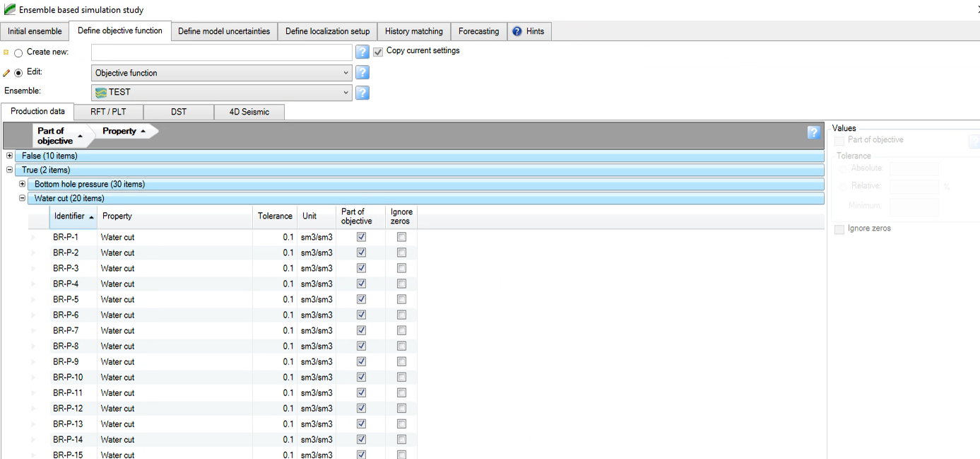This screenshot has width=980, height=459.
Task: Click the application logo in title bar
Action: 9,10
